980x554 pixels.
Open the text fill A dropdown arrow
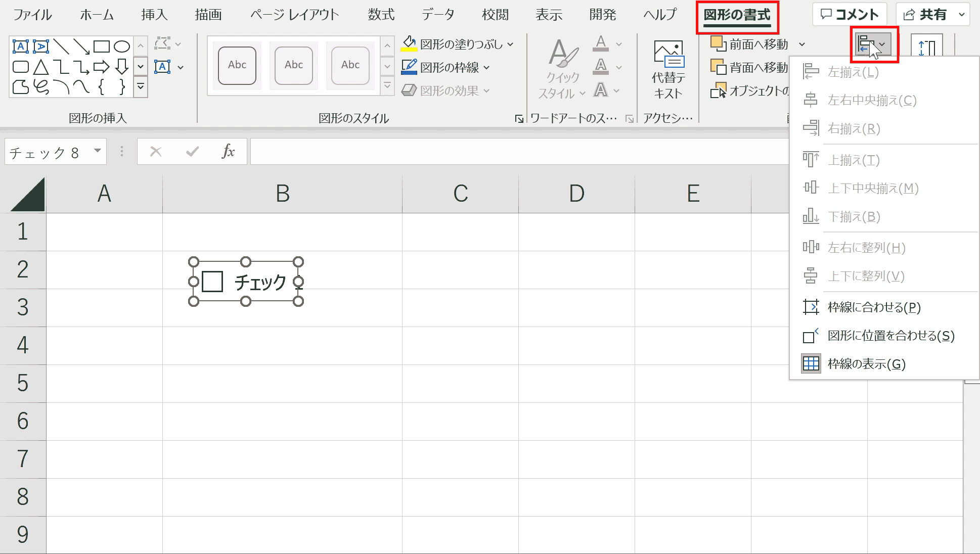pyautogui.click(x=619, y=44)
